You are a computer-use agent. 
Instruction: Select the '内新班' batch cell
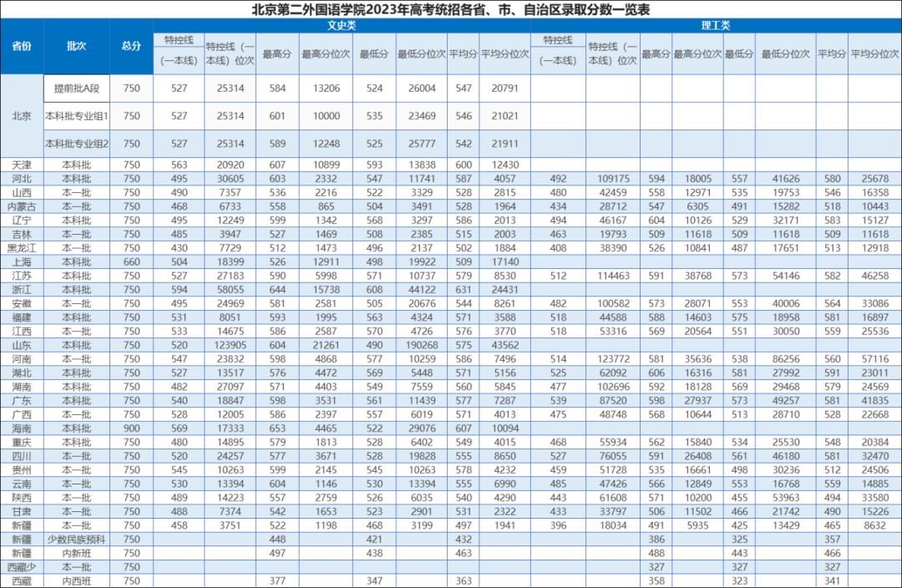pos(77,553)
